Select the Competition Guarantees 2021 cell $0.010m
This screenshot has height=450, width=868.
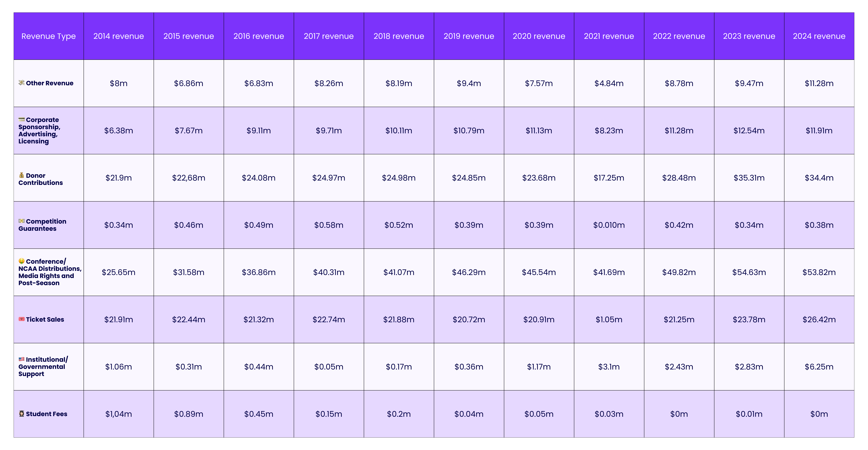[x=609, y=225]
